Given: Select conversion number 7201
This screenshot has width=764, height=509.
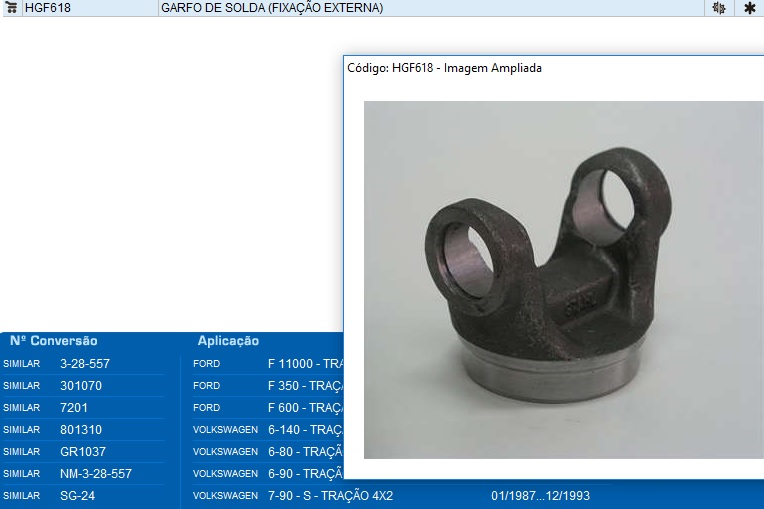Looking at the screenshot, I should pos(74,408).
